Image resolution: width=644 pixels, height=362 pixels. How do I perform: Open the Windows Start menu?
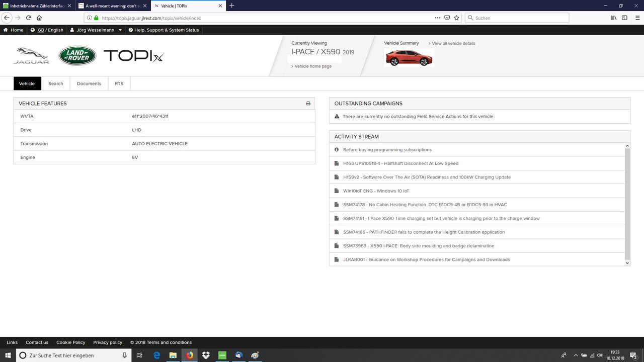point(8,355)
